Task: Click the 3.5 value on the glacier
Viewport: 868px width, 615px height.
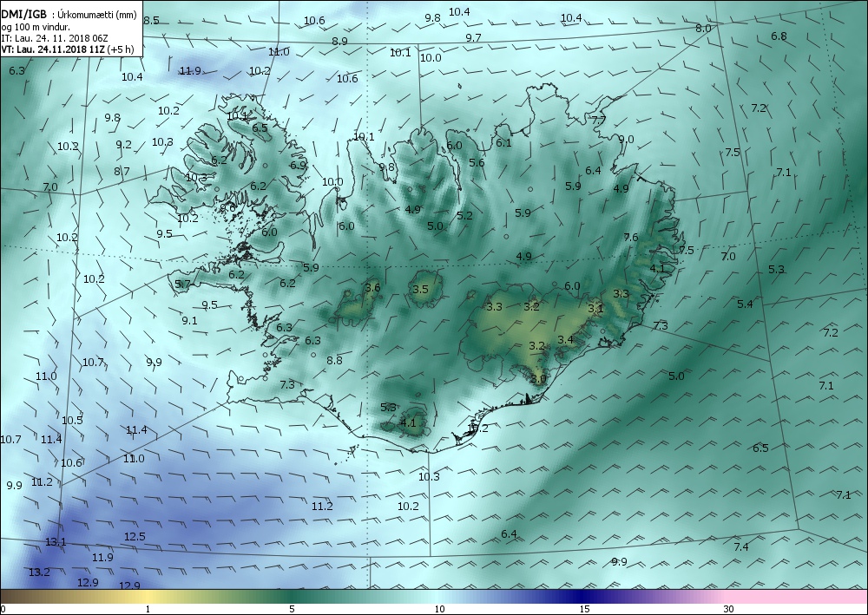Action: [x=421, y=289]
